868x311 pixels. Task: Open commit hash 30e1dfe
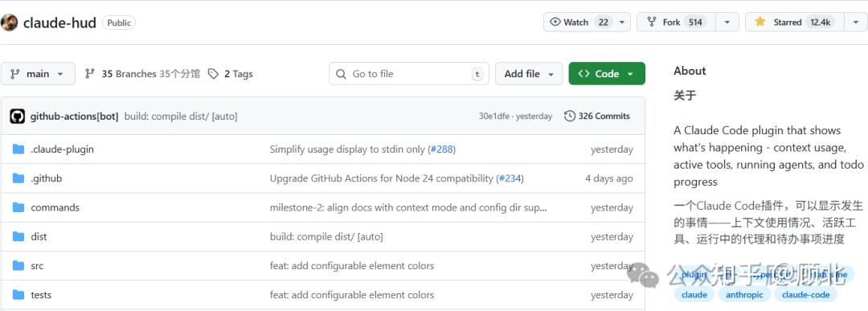tap(495, 117)
